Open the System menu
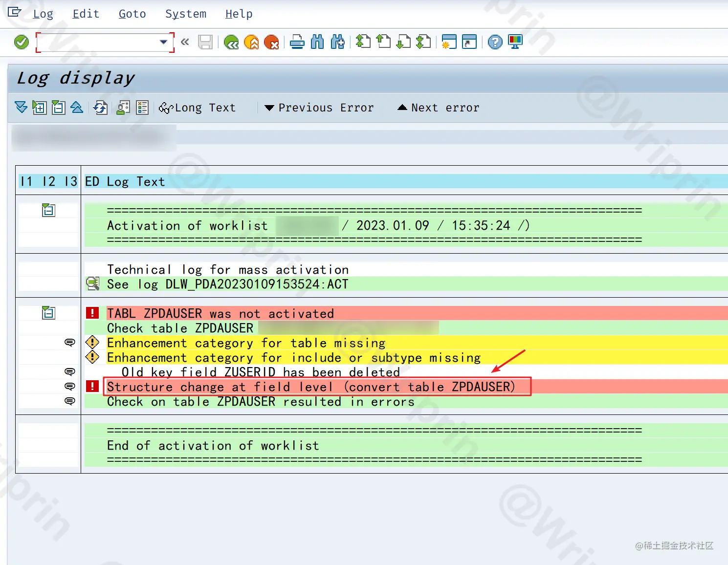The image size is (728, 565). pos(186,14)
